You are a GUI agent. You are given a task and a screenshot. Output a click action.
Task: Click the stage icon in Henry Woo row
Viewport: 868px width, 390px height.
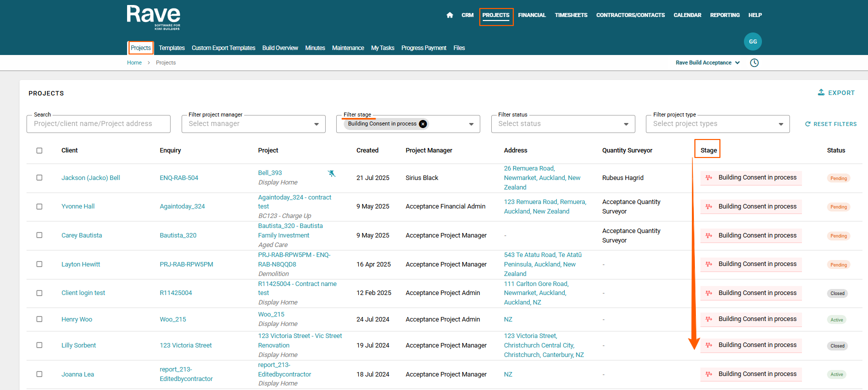(x=709, y=319)
